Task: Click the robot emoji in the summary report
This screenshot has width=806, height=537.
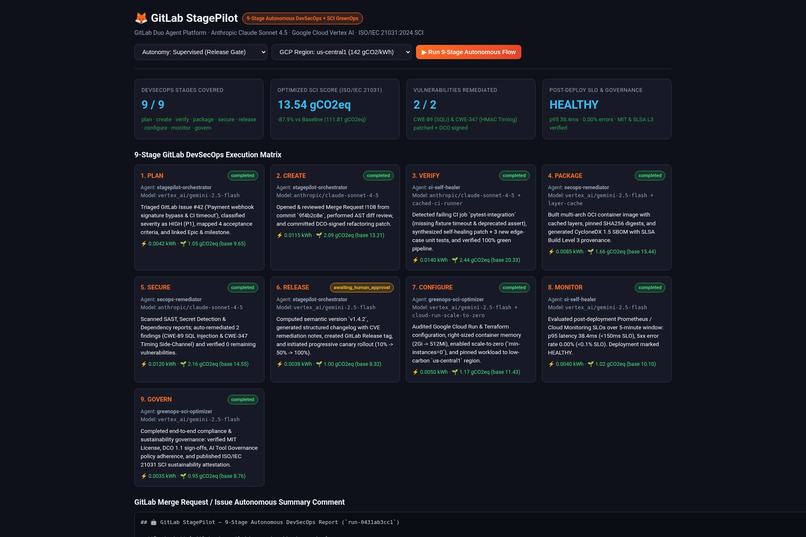Action: point(153,522)
